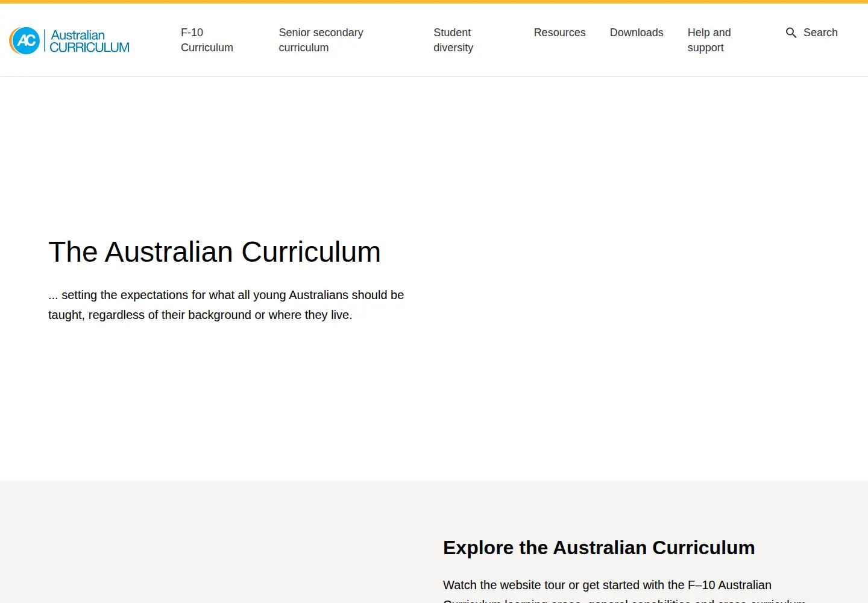Click 'Explore the Australian Curriculum' heading

coord(599,548)
